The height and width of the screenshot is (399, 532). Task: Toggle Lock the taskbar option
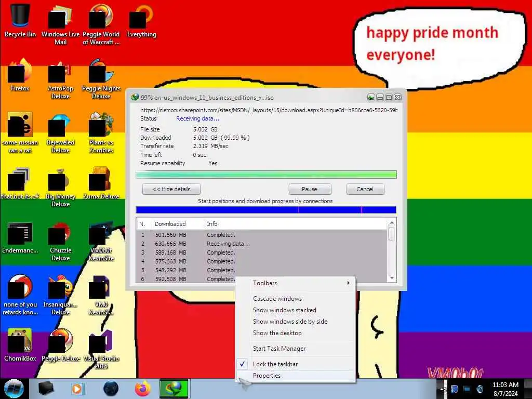point(295,364)
